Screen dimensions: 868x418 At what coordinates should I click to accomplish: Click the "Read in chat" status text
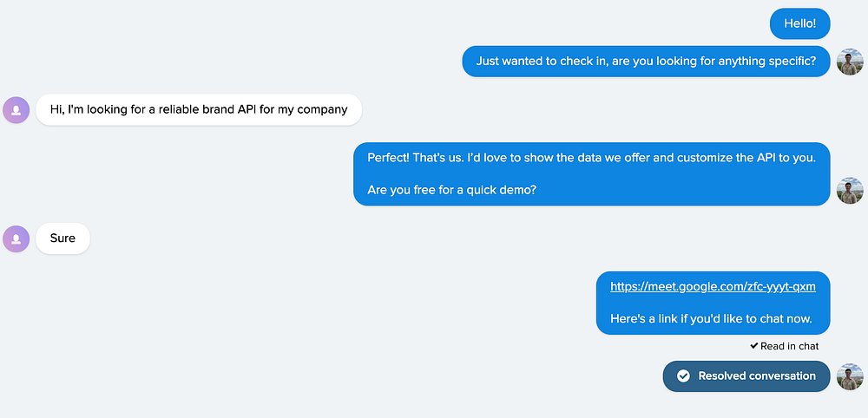pos(789,346)
